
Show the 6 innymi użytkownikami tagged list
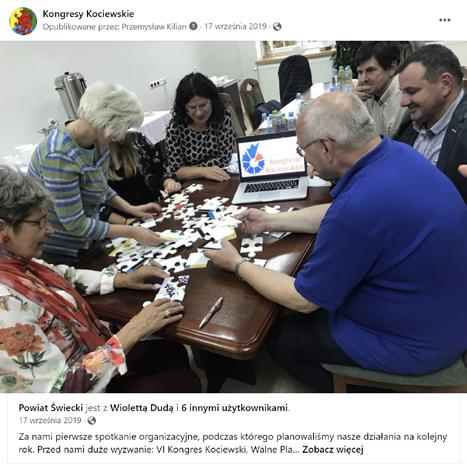click(x=234, y=408)
